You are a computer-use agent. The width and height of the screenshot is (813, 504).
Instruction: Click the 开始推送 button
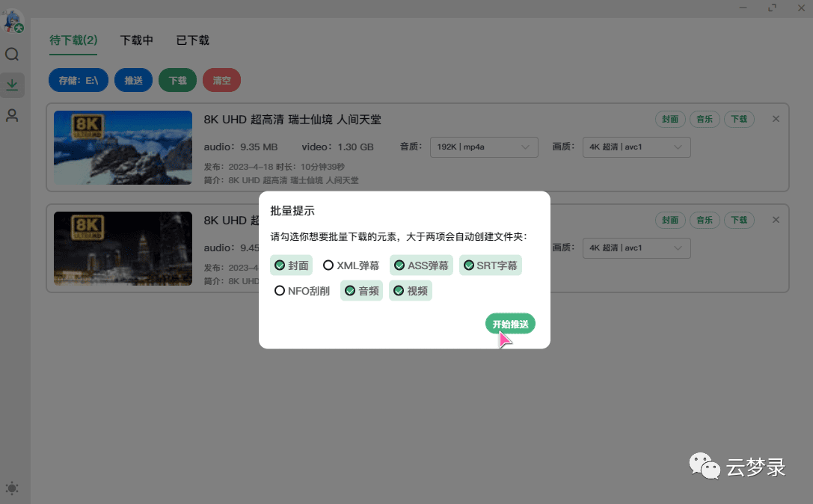click(x=510, y=324)
